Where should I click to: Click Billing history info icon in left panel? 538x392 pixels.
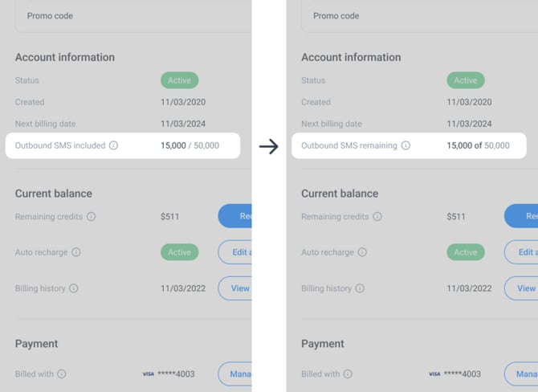click(73, 288)
